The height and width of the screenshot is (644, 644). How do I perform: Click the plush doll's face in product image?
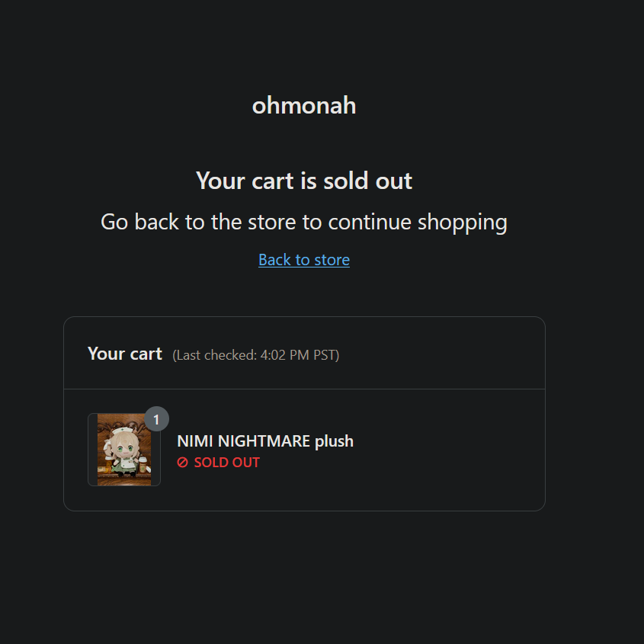(x=123, y=447)
